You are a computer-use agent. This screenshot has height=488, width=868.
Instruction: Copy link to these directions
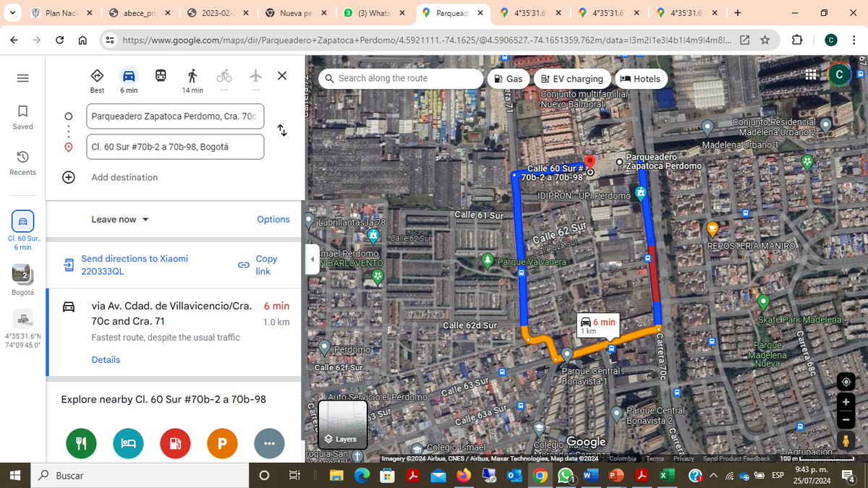(259, 265)
